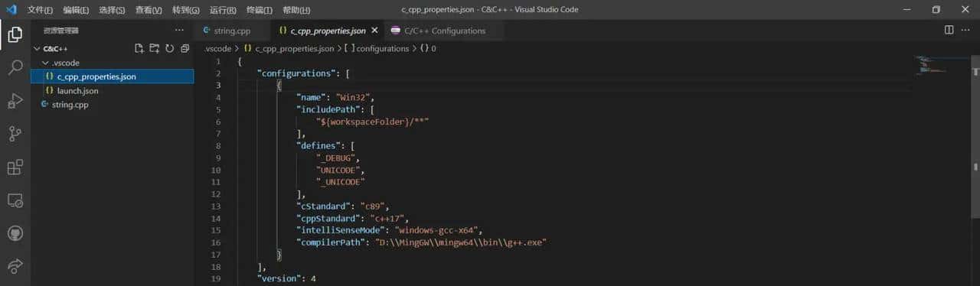
Task: Click the VS Code logo in title bar
Action: click(11, 10)
